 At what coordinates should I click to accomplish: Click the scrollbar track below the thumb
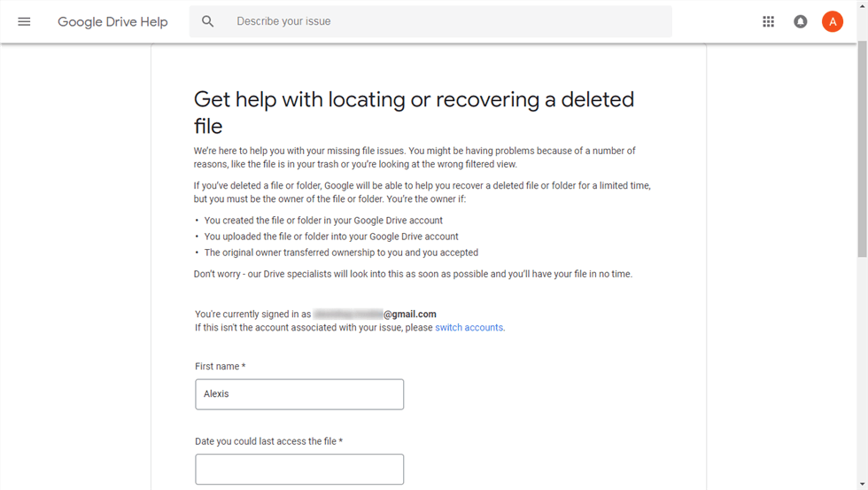(862, 372)
